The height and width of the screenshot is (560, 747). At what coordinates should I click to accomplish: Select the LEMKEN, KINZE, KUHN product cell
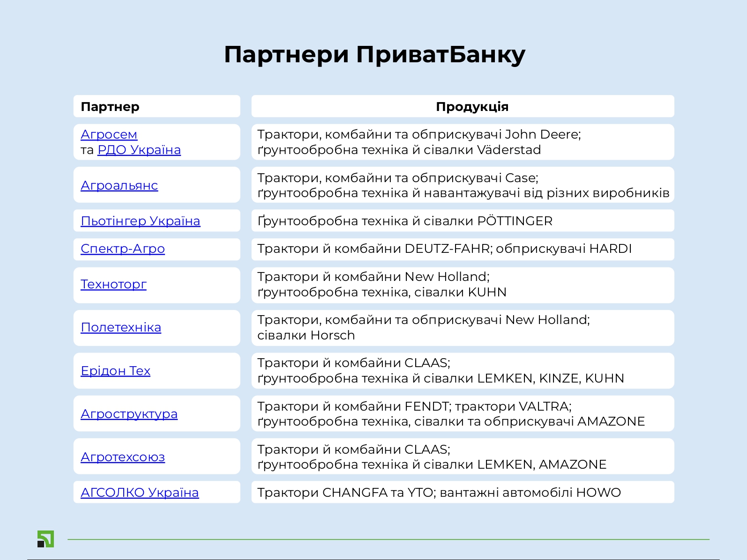tap(463, 371)
